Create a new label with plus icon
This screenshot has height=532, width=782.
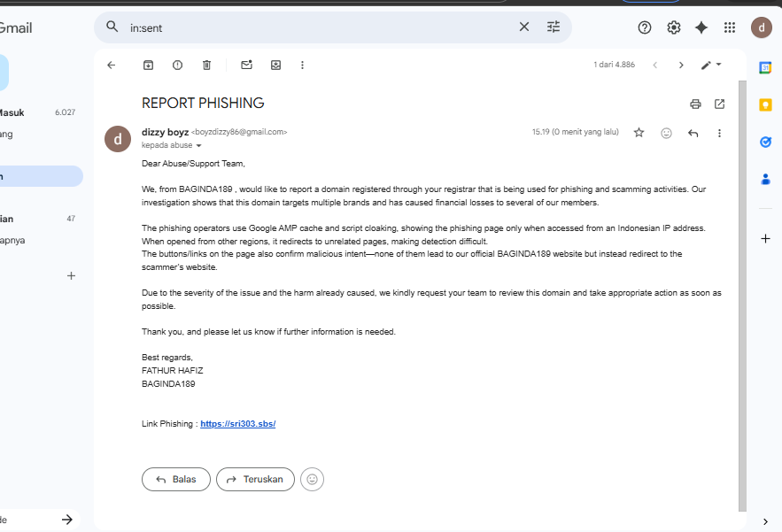click(x=71, y=275)
